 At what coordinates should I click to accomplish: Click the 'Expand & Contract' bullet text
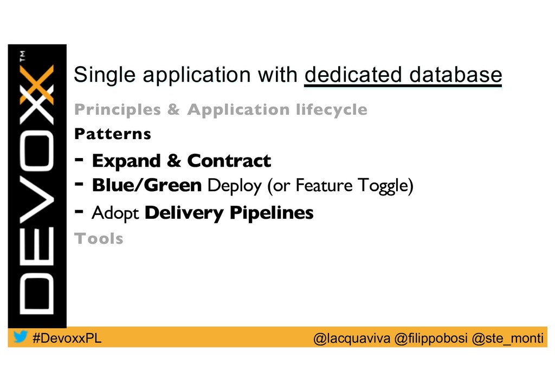(x=181, y=161)
